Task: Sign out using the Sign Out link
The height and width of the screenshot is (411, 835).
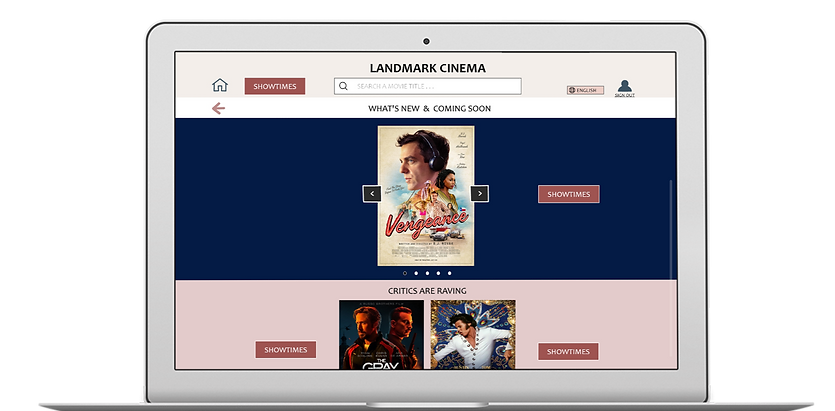Action: click(624, 95)
